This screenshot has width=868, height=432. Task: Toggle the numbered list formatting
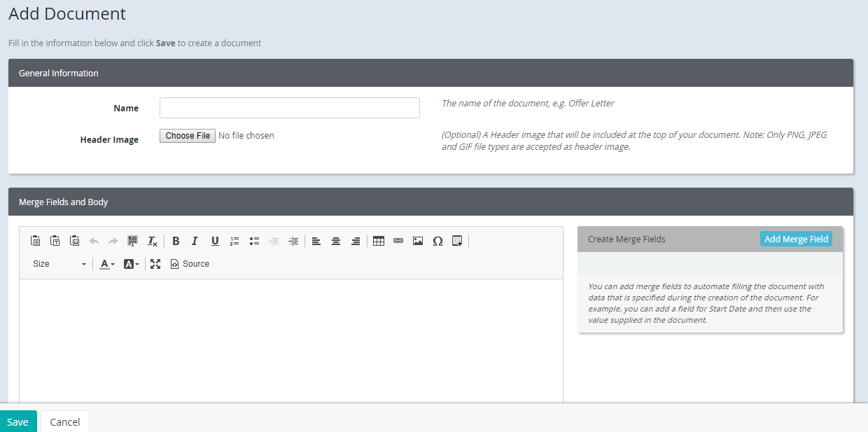click(234, 241)
